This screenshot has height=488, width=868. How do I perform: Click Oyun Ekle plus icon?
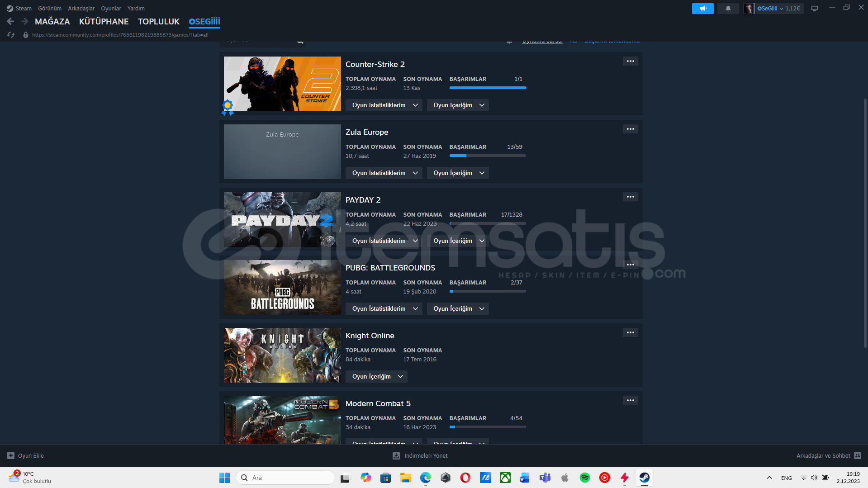(11, 455)
